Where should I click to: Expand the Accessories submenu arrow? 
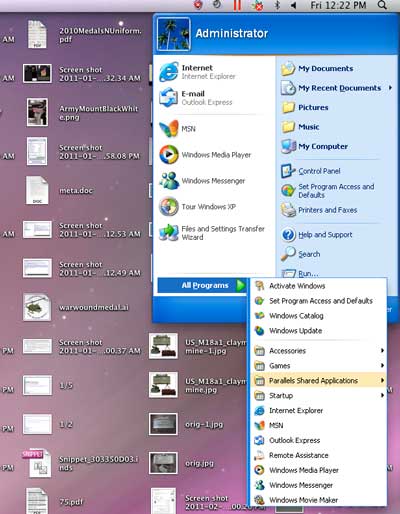click(x=382, y=351)
